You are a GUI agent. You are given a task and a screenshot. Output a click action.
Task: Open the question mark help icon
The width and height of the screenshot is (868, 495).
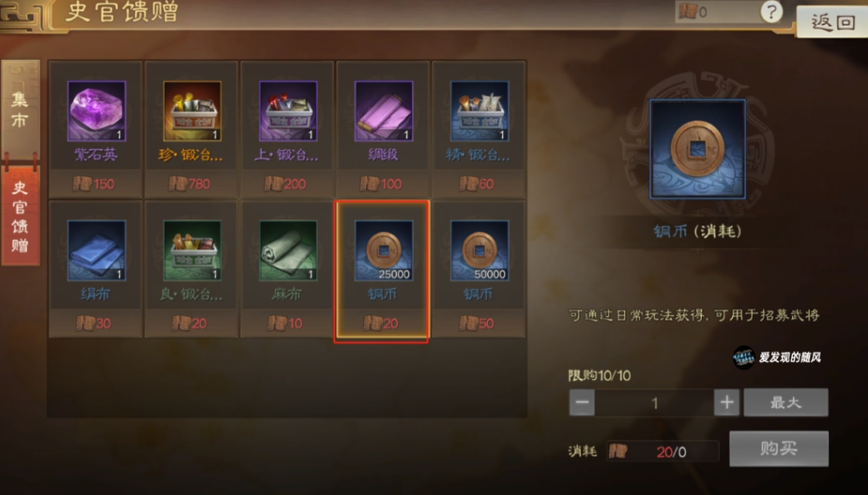[771, 12]
